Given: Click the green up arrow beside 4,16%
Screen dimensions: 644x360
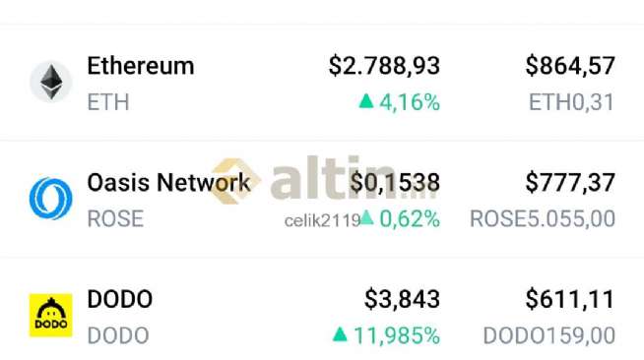Looking at the screenshot, I should click(366, 101).
